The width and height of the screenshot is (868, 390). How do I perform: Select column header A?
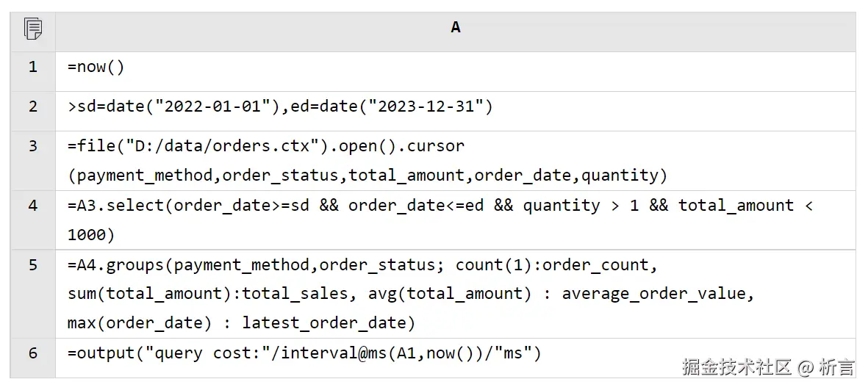[455, 28]
